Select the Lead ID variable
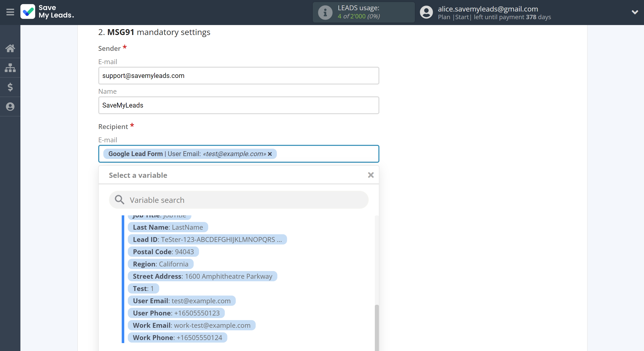The height and width of the screenshot is (351, 644). (207, 239)
